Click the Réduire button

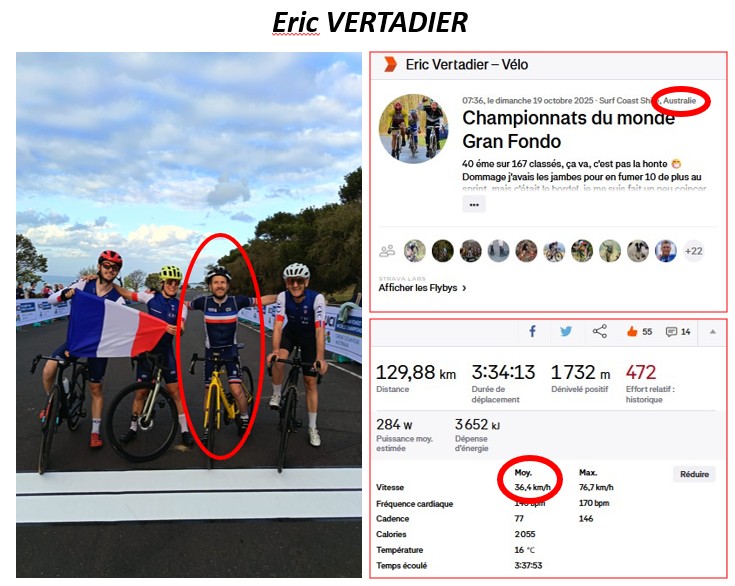(x=694, y=474)
